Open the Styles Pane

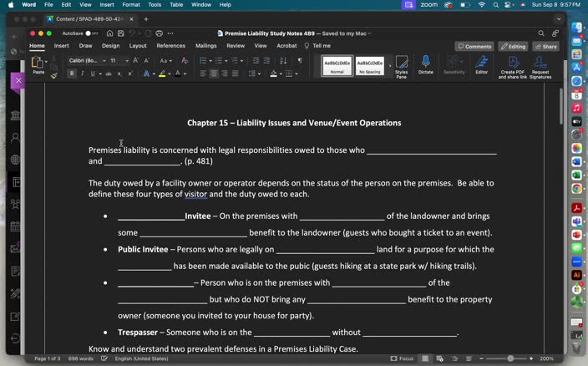(x=401, y=67)
